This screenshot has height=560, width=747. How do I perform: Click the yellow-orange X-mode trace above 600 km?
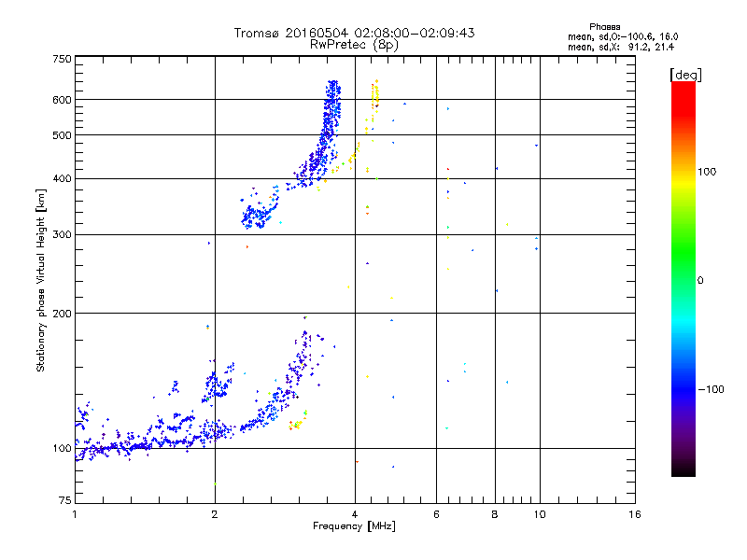[x=375, y=94]
